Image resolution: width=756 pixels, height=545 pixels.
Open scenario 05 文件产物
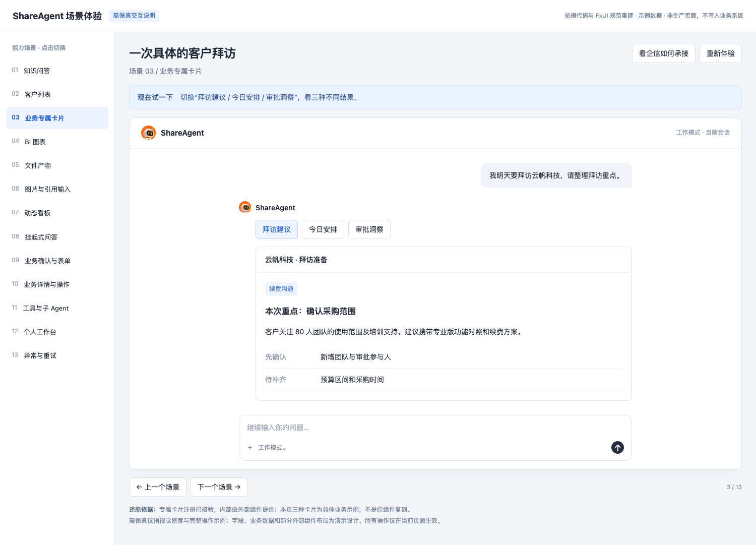point(57,165)
